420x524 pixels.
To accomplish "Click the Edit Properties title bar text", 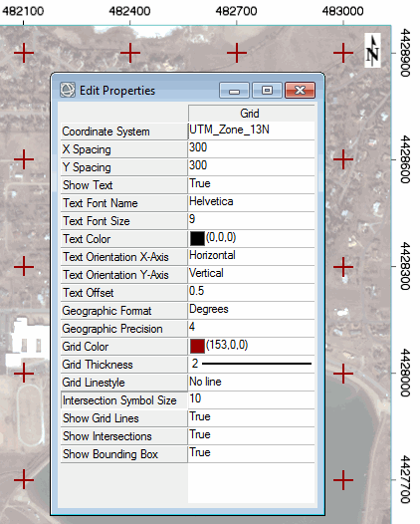I will tap(117, 91).
